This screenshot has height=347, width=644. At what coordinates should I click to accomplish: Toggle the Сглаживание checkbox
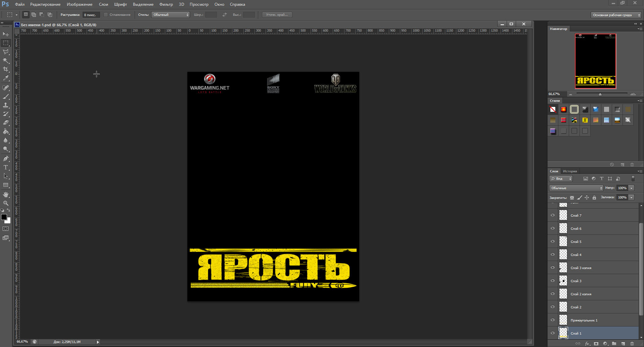tap(106, 15)
